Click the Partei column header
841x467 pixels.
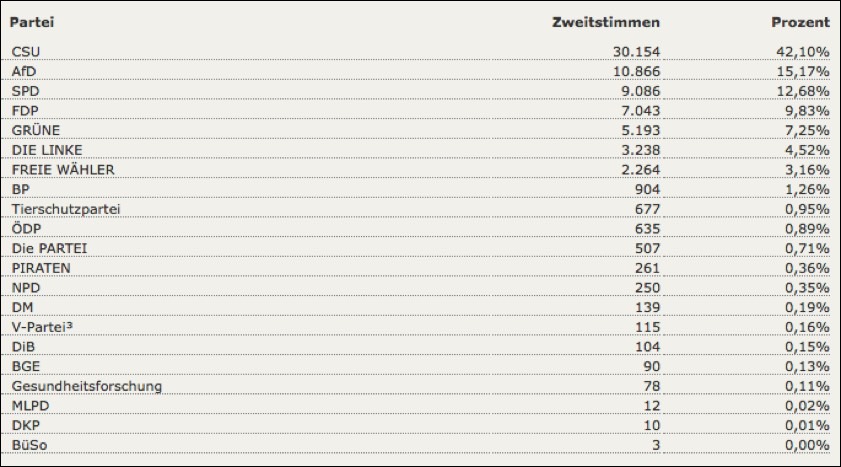click(31, 22)
